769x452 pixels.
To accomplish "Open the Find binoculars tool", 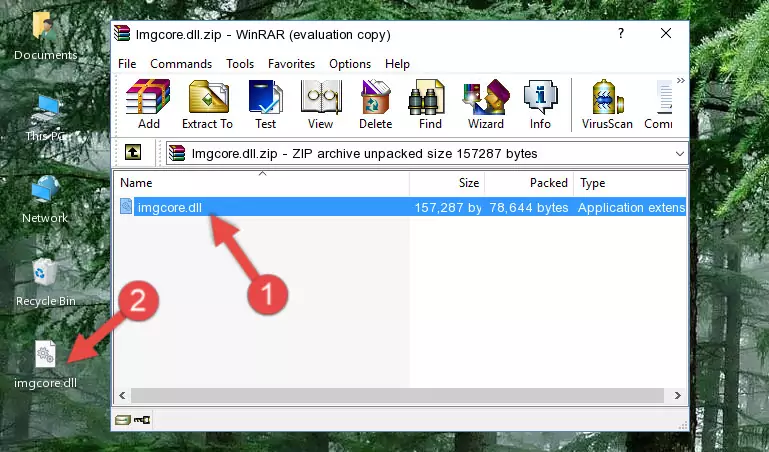I will tap(430, 104).
